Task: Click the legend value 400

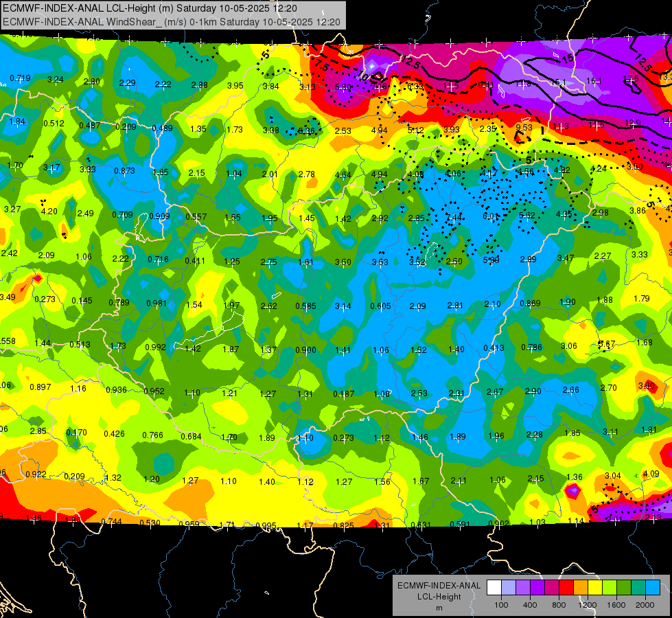Action: [x=530, y=605]
